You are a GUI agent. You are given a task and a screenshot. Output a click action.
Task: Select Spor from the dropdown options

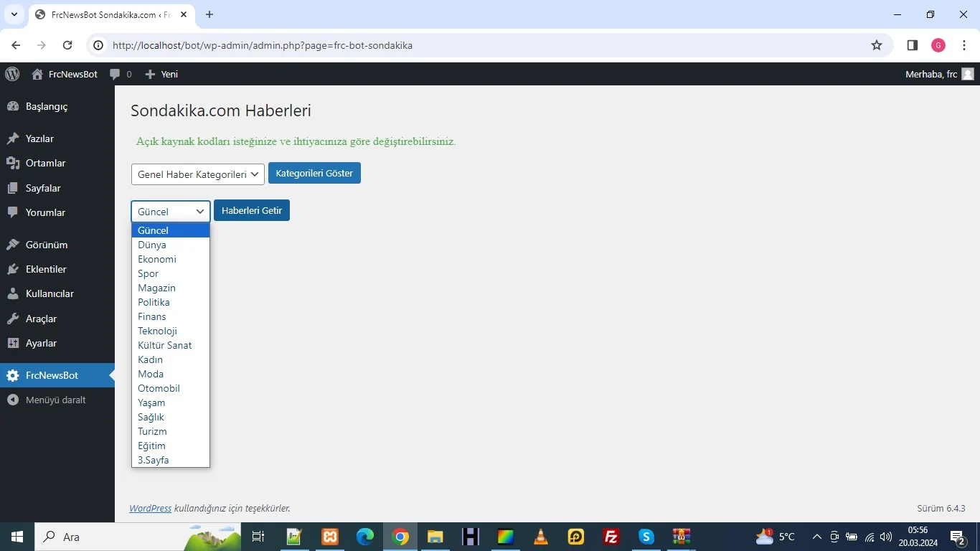pyautogui.click(x=171, y=273)
